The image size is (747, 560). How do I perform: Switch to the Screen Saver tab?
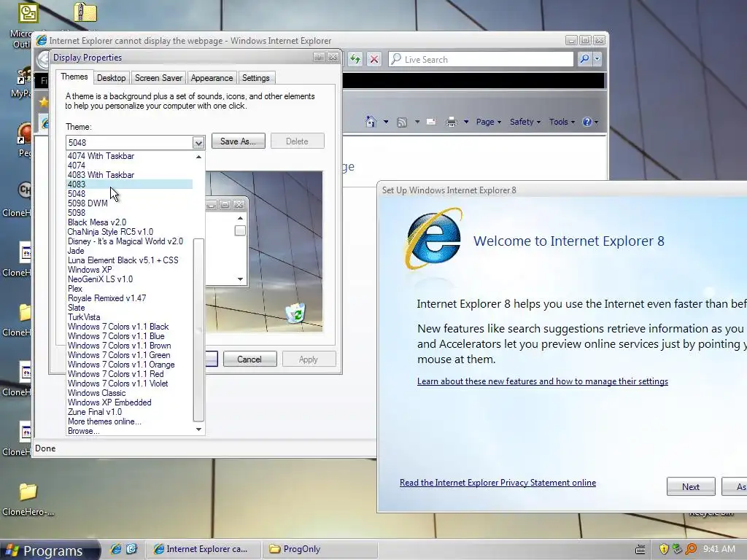pos(158,77)
